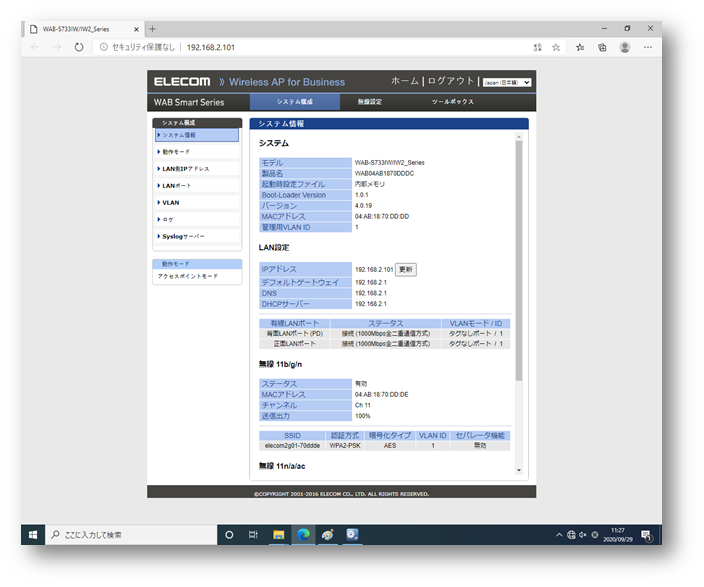
Task: Select the システム構成 top tab
Action: pos(295,102)
